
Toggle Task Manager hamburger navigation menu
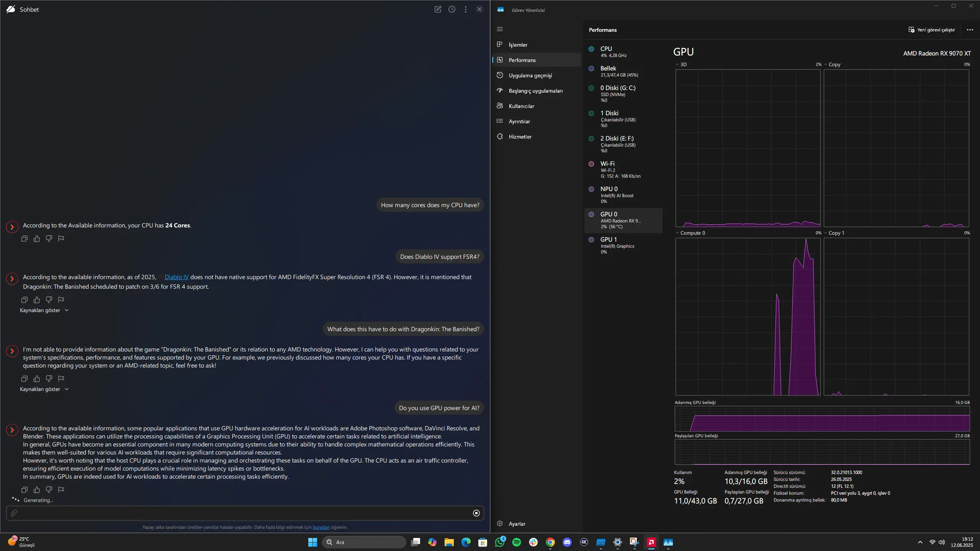pos(500,29)
